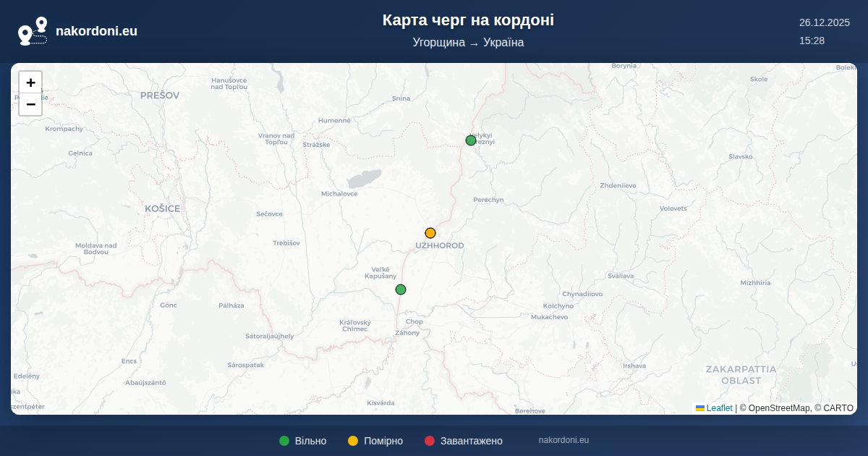Click the KOŠICE city label on map
The image size is (868, 456).
(x=162, y=208)
